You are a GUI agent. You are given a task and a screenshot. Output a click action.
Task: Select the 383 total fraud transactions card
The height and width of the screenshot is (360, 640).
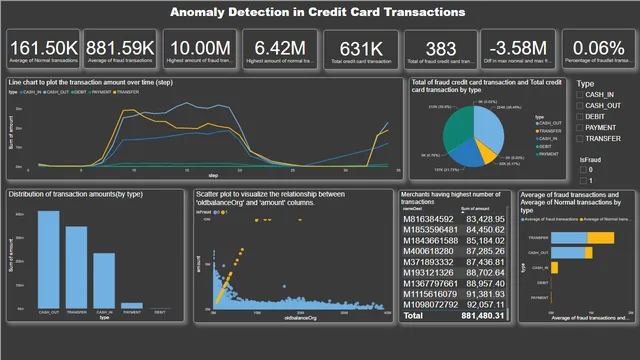(x=441, y=49)
